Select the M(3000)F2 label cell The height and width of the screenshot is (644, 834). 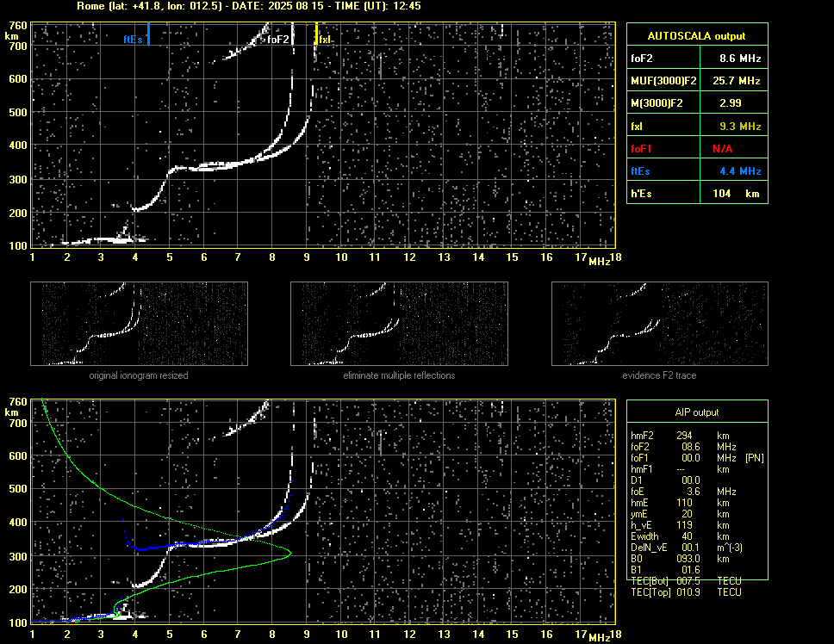pyautogui.click(x=663, y=103)
